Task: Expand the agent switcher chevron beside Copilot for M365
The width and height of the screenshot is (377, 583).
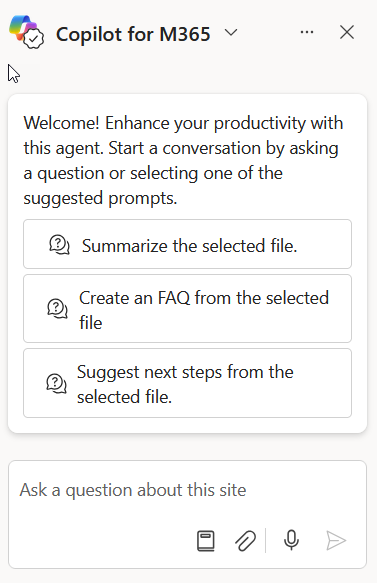Action: pos(231,33)
